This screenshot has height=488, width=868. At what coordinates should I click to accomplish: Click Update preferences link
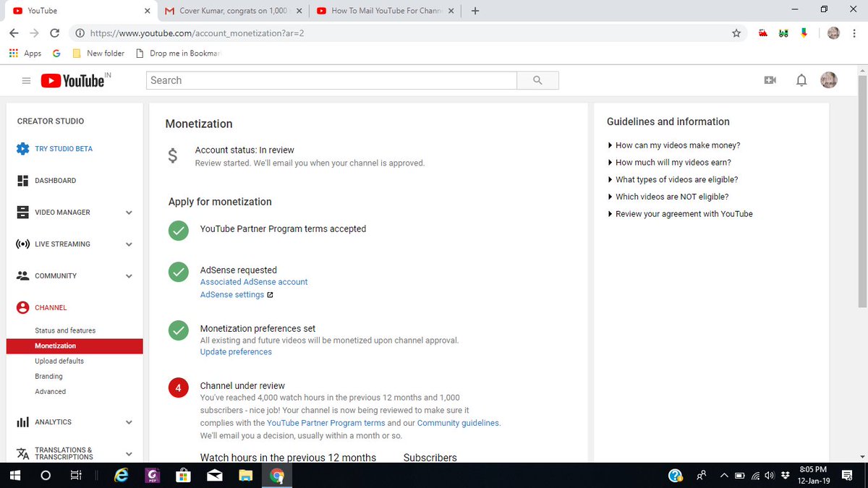pyautogui.click(x=236, y=352)
